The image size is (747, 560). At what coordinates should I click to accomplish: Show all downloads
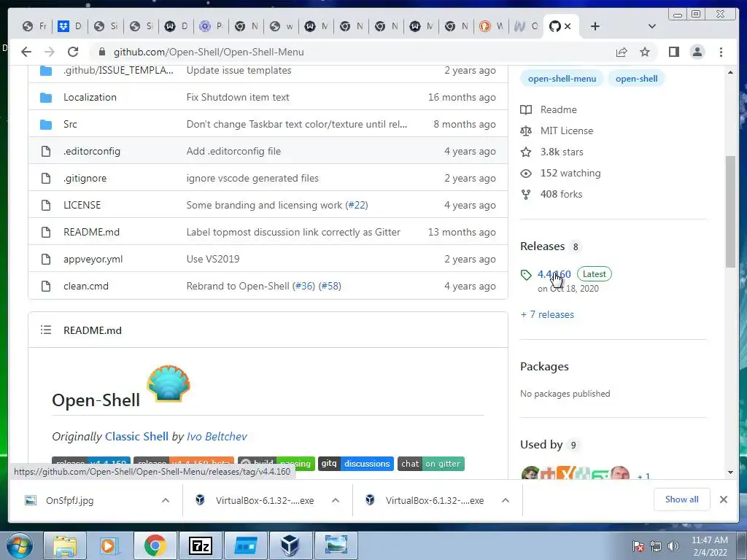tap(682, 499)
